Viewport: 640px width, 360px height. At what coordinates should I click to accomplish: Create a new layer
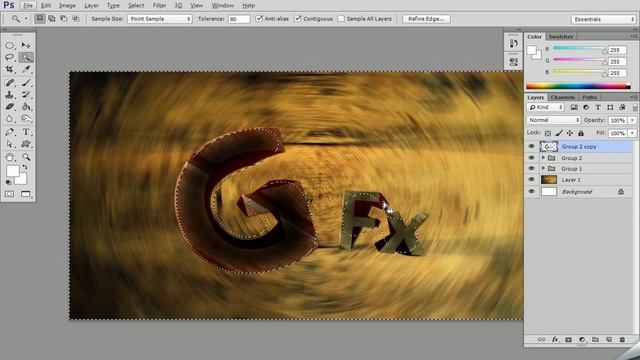[609, 340]
